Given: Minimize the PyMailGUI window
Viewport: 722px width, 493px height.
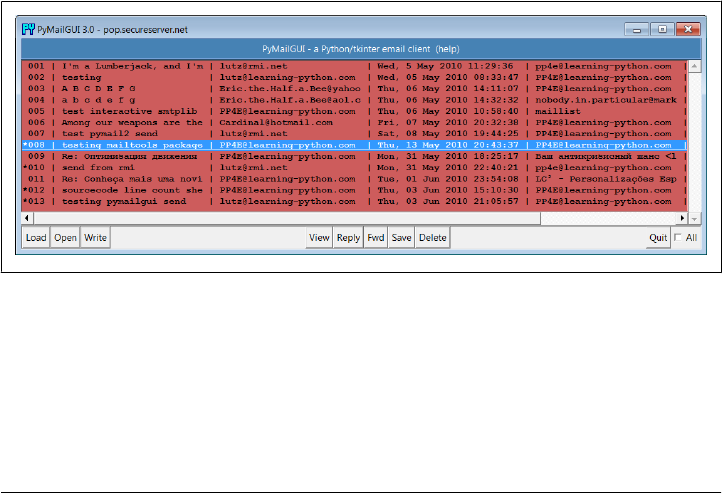Looking at the screenshot, I should click(637, 29).
